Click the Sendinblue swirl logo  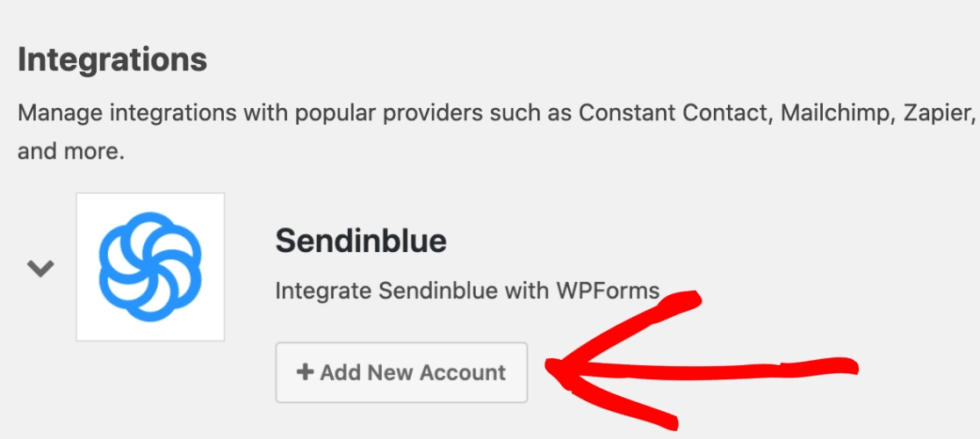(x=150, y=265)
